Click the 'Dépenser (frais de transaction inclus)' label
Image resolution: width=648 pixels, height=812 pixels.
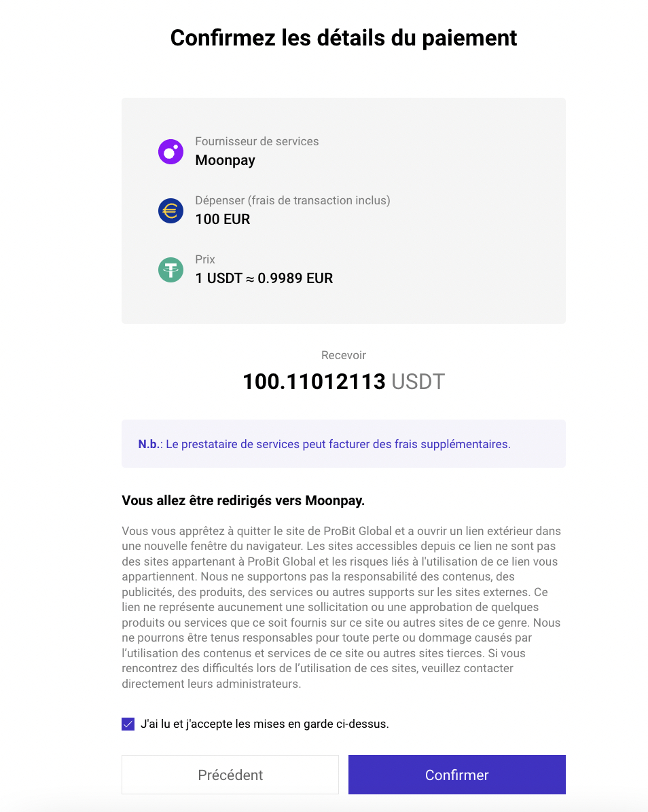click(293, 200)
